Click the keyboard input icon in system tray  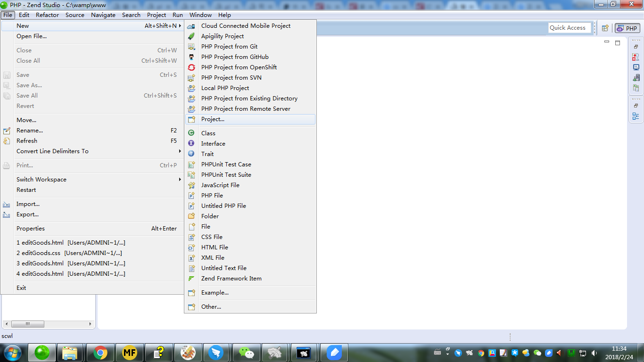pos(438,352)
